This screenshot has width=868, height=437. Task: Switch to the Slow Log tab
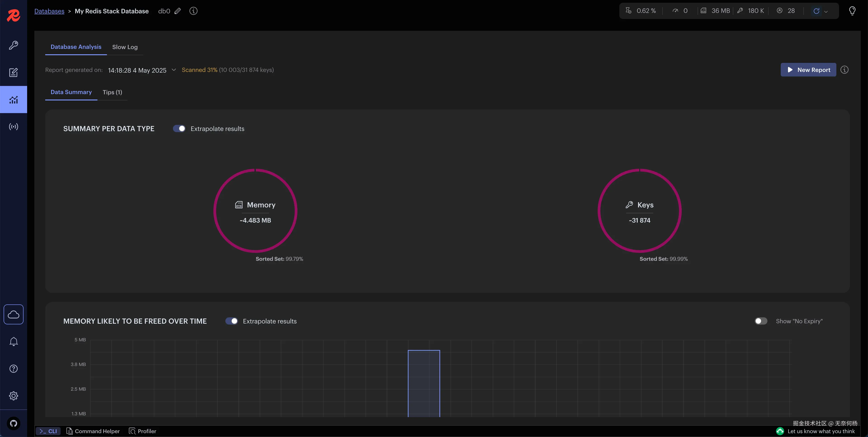coord(125,47)
